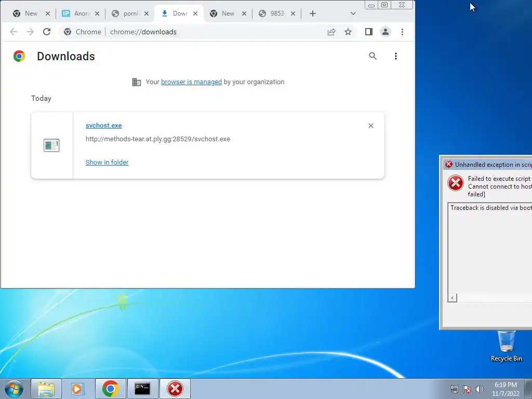Bookmark this tab with the star icon
This screenshot has width=532, height=399.
click(348, 32)
